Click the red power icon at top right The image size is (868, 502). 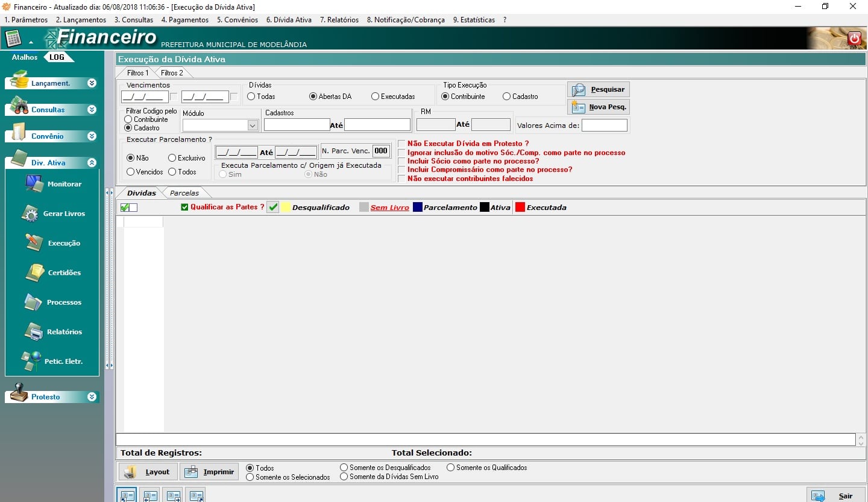(854, 39)
